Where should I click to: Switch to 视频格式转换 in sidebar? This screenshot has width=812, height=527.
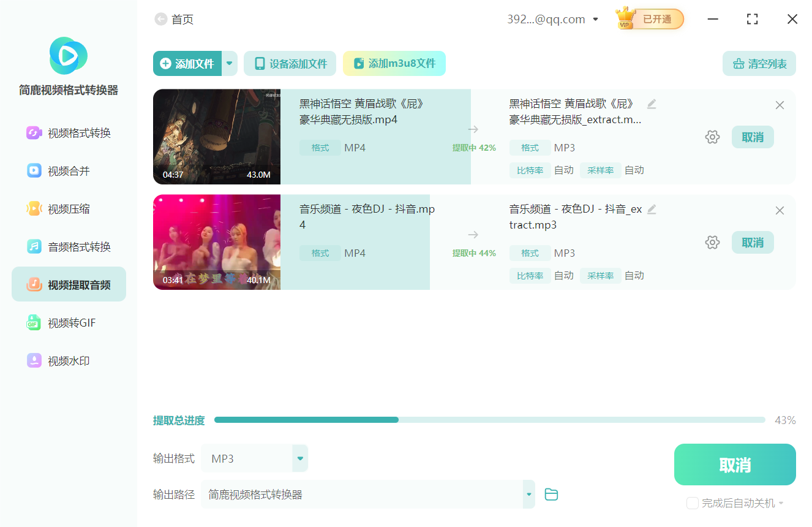coord(69,133)
